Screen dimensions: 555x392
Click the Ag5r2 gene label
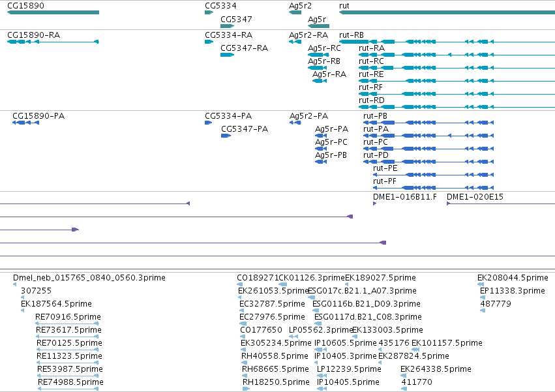click(x=300, y=6)
